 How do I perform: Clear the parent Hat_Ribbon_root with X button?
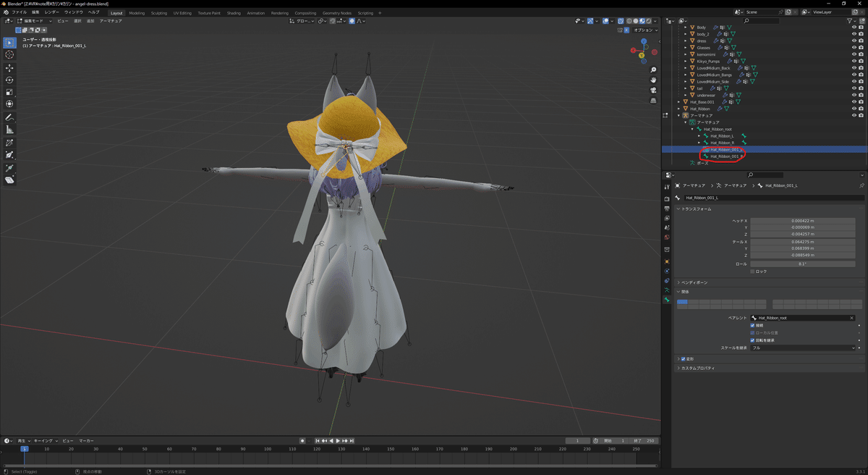(x=851, y=318)
